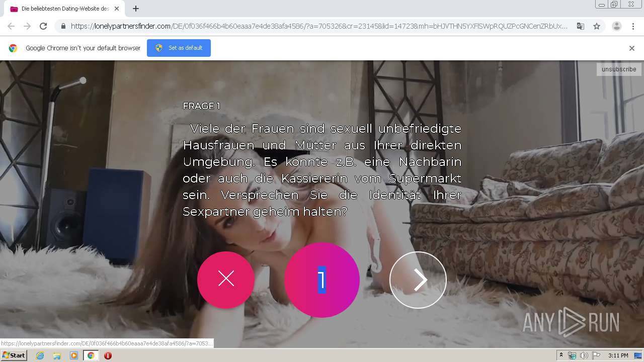Set Chrome as default browser
644x362 pixels.
click(x=179, y=48)
